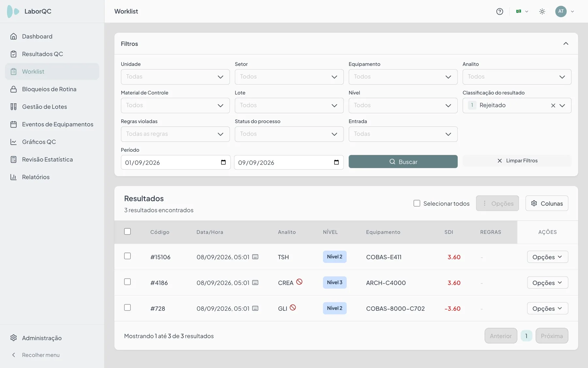Open Relatórios in the sidebar
Viewport: 588px width, 368px height.
coord(52,177)
